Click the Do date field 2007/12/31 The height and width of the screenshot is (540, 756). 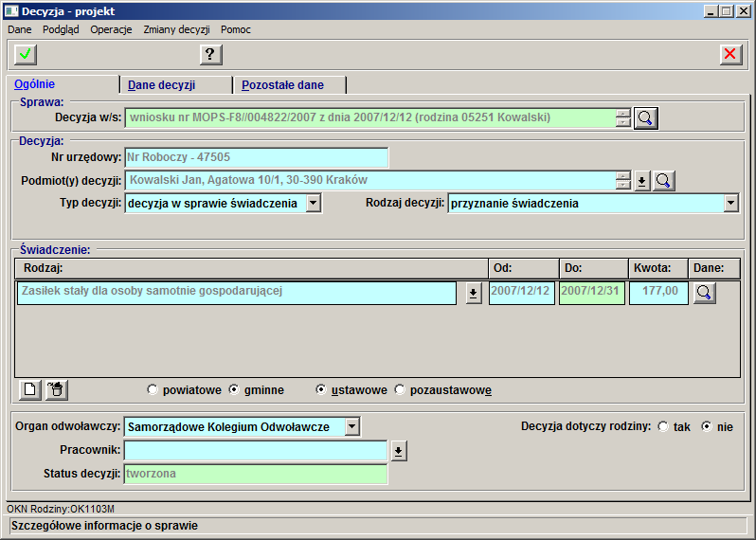591,293
